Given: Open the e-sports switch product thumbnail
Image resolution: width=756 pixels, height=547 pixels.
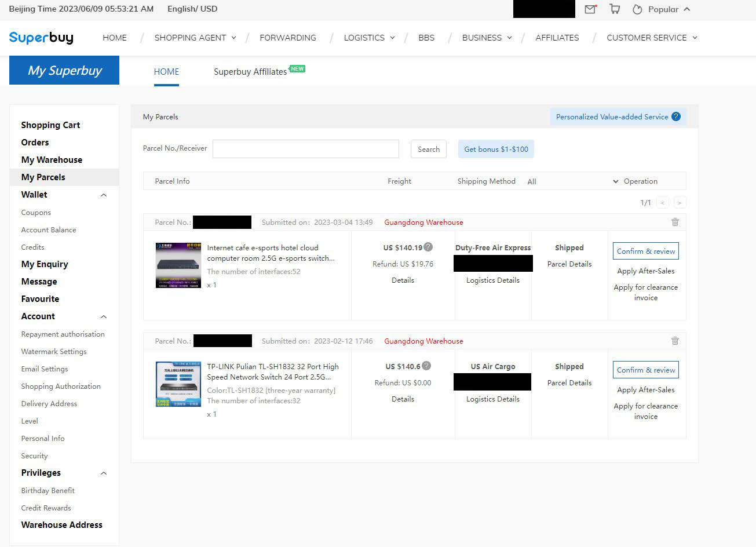Looking at the screenshot, I should [178, 265].
